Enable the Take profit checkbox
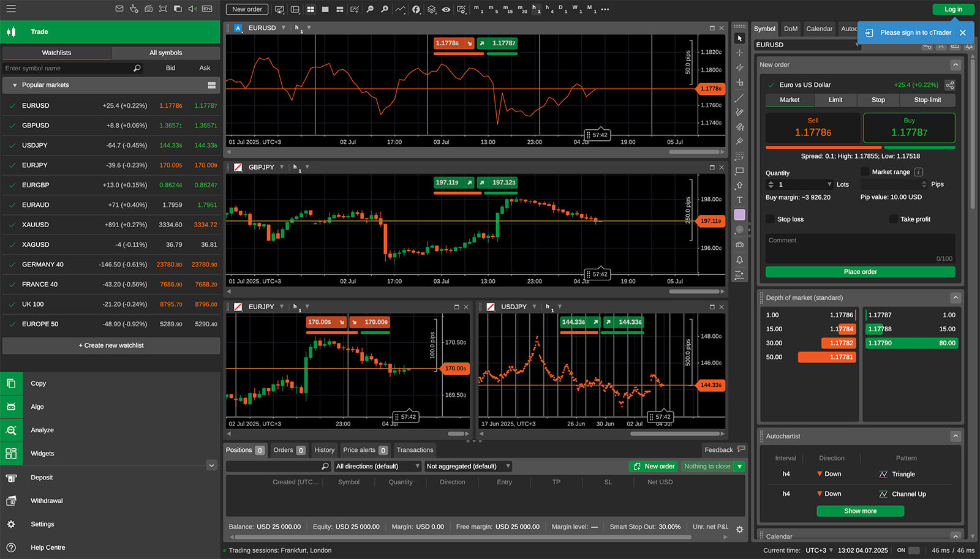 [893, 219]
